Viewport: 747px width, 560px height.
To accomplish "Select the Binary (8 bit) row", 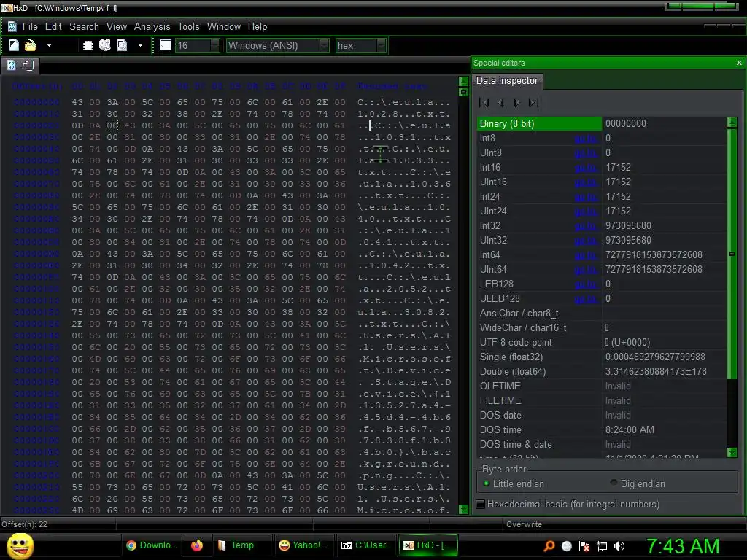I will click(601, 124).
